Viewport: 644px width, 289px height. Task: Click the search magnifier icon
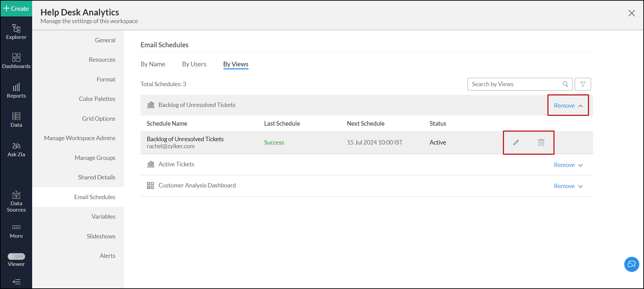(x=565, y=84)
